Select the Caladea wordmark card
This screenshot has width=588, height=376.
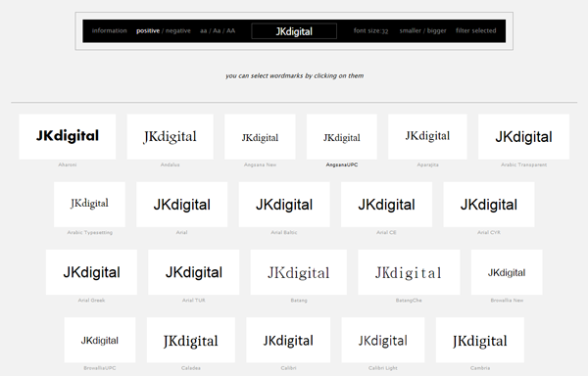191,340
